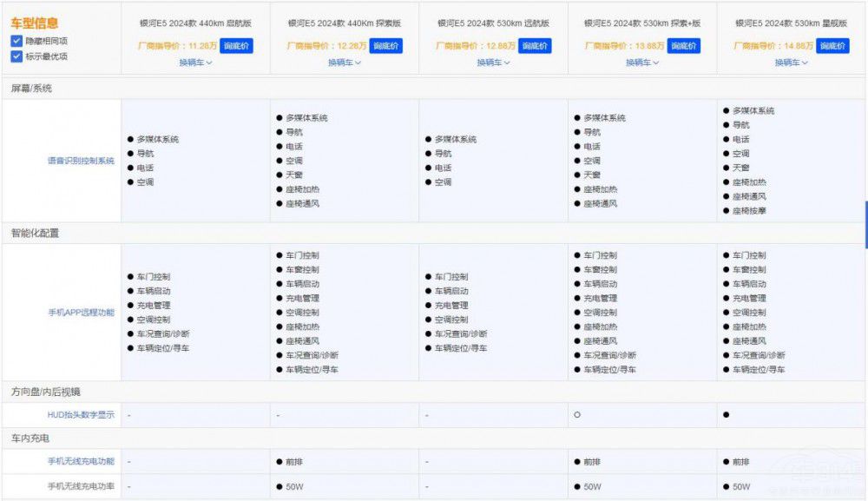
Task: Toggle the 隐藏相同项 checkbox
Action: click(16, 42)
